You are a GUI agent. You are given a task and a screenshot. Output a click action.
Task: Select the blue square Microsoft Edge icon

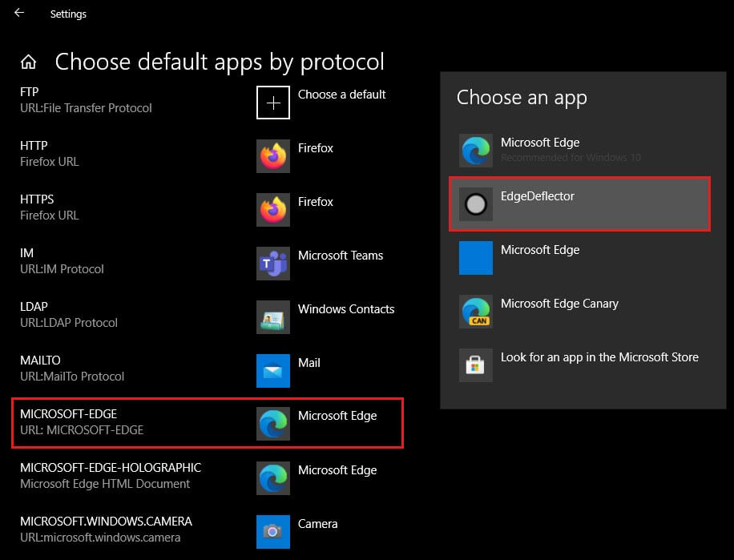pyautogui.click(x=476, y=258)
